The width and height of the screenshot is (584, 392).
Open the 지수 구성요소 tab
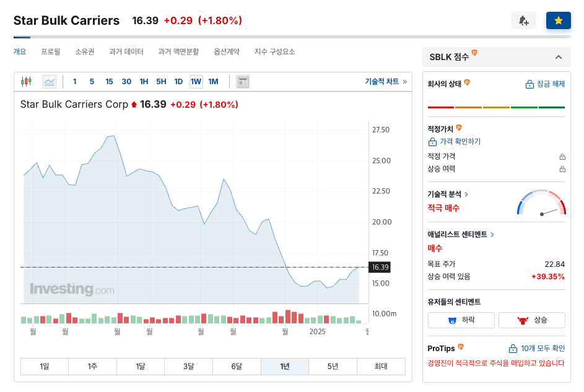[x=274, y=52]
